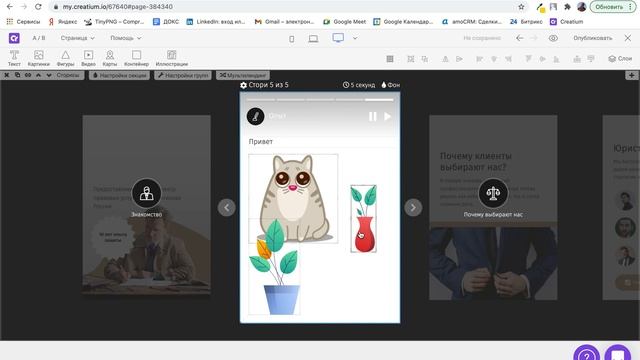Open the Google Meet bookmark

click(344, 22)
